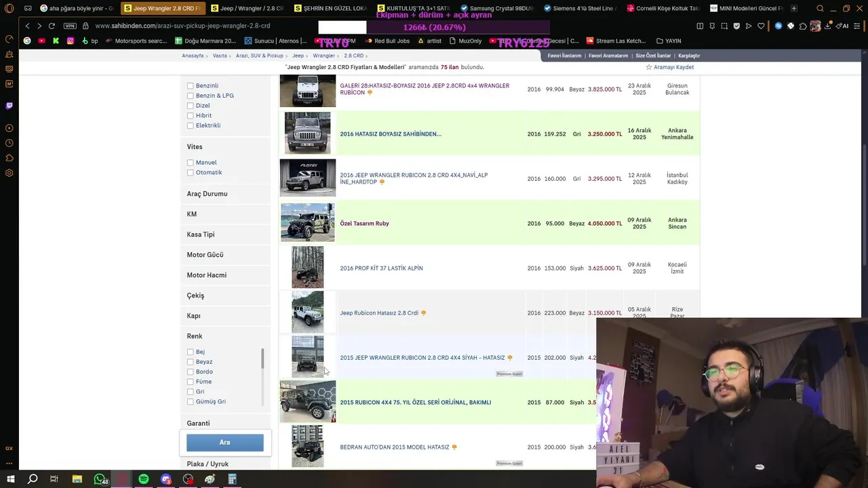
Task: Open 'Özel Tasarım Ruby' listing
Action: (364, 224)
